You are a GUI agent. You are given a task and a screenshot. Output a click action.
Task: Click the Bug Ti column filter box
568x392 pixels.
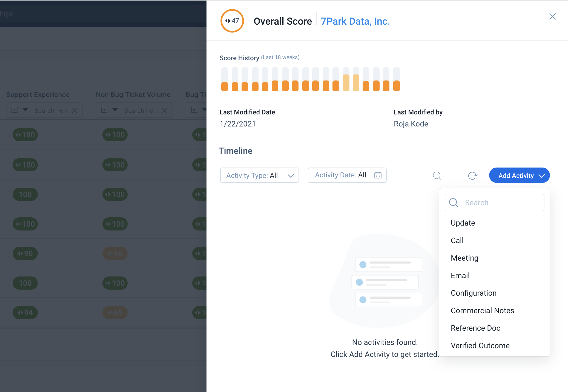coord(196,110)
